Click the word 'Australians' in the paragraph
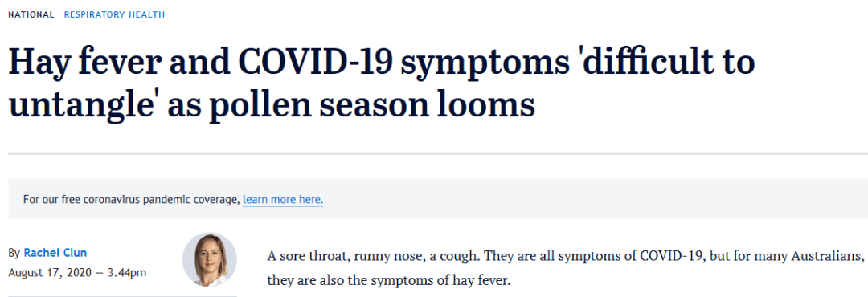868x297 pixels. click(833, 257)
